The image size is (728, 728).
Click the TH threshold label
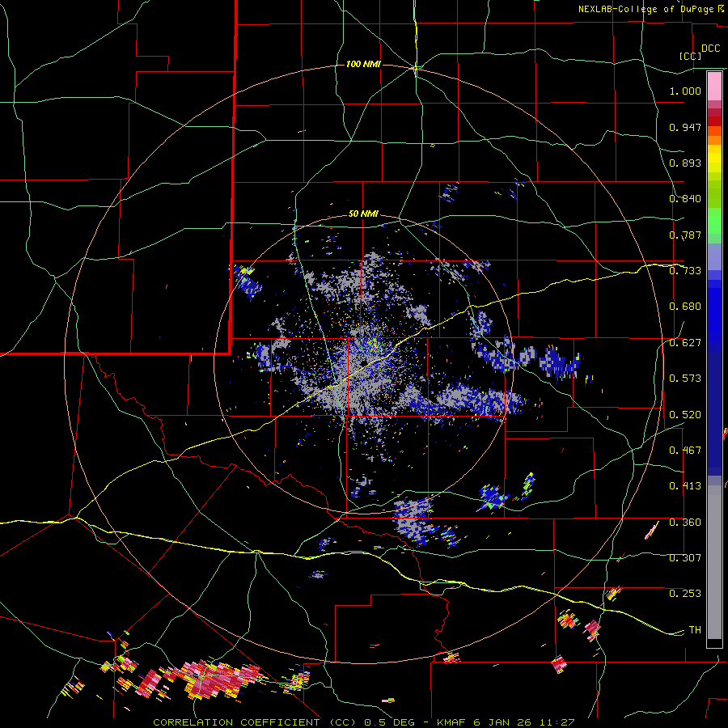coord(695,630)
